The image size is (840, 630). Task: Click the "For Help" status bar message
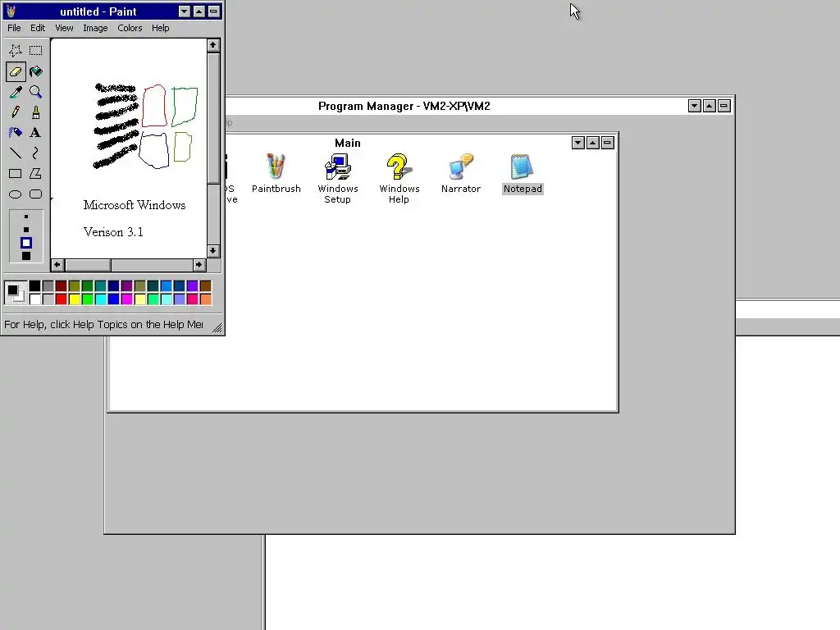(x=103, y=325)
